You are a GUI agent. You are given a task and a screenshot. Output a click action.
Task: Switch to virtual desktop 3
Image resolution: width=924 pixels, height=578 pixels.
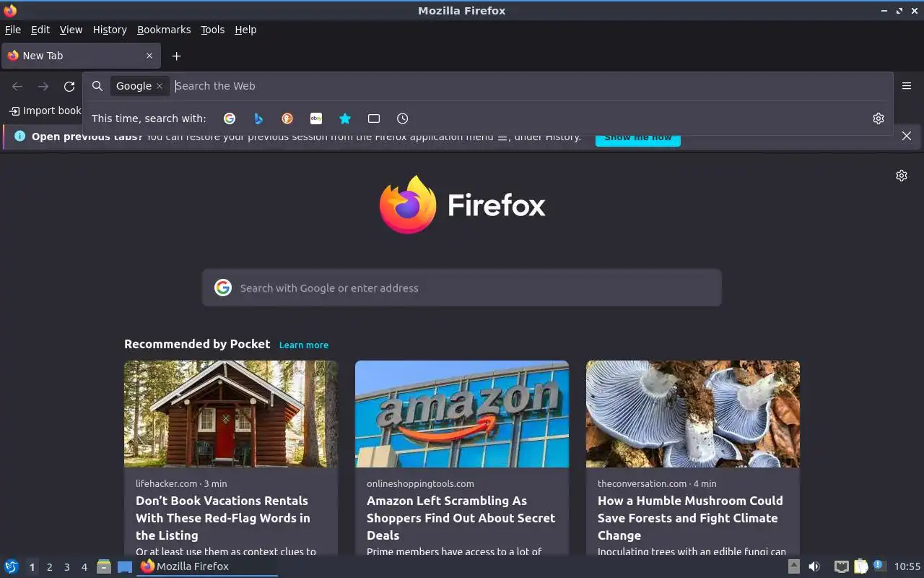pyautogui.click(x=66, y=567)
